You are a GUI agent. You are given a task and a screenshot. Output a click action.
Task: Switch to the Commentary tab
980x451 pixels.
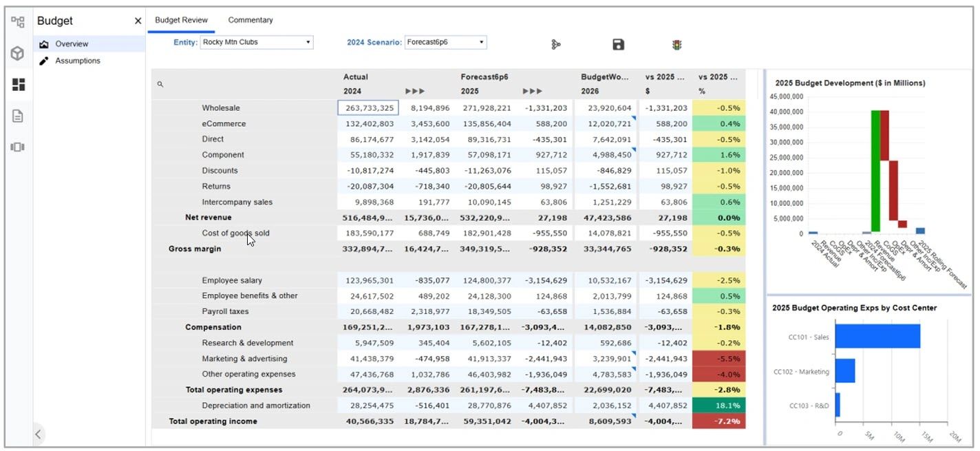pyautogui.click(x=251, y=20)
